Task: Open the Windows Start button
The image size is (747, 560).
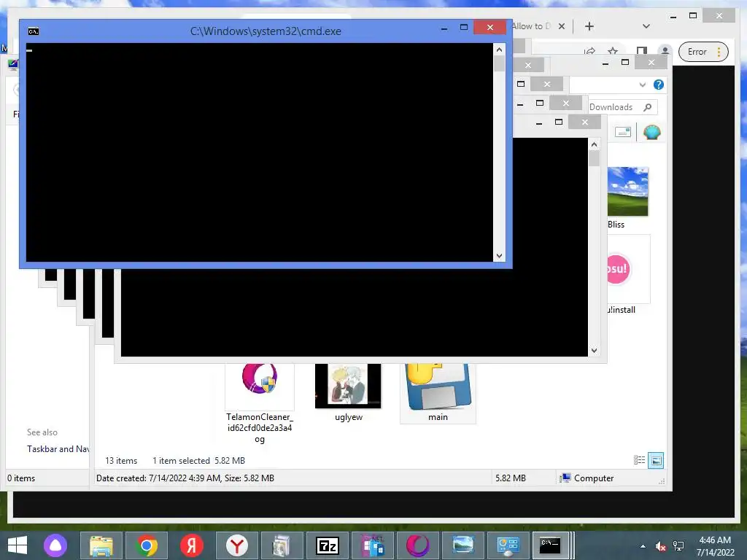Action: 18,545
